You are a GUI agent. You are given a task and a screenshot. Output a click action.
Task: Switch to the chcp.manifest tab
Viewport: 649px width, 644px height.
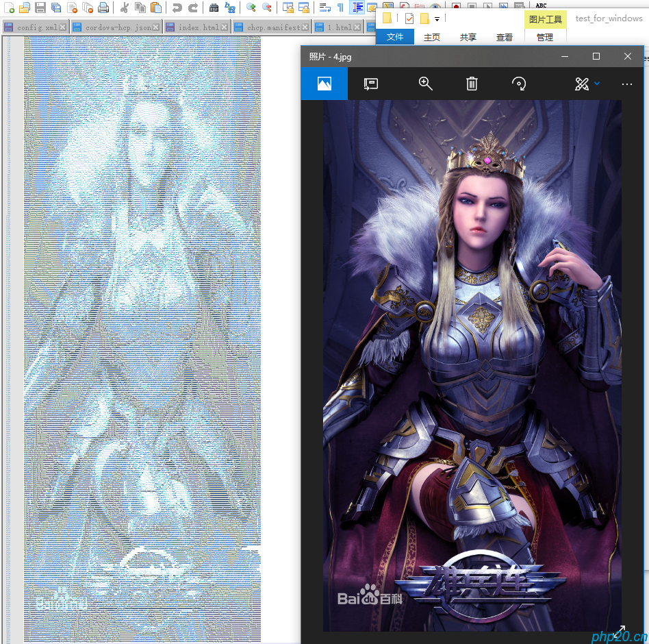click(272, 27)
